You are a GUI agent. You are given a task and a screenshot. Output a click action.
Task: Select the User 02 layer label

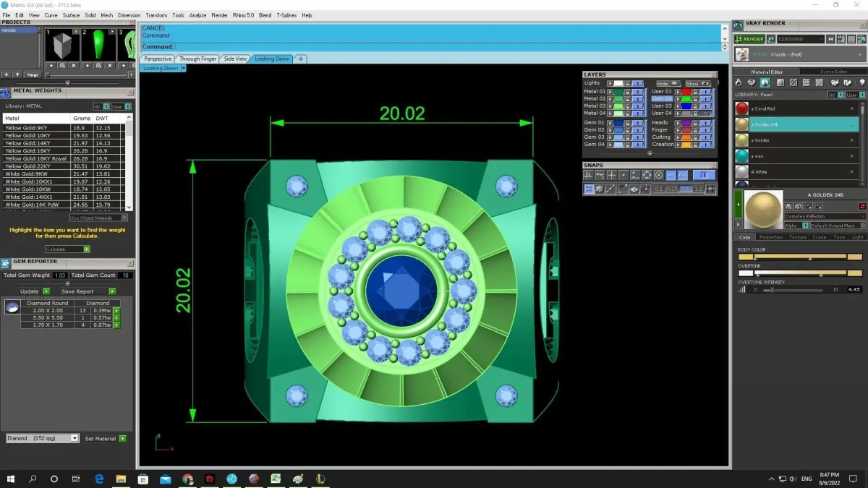pyautogui.click(x=662, y=99)
